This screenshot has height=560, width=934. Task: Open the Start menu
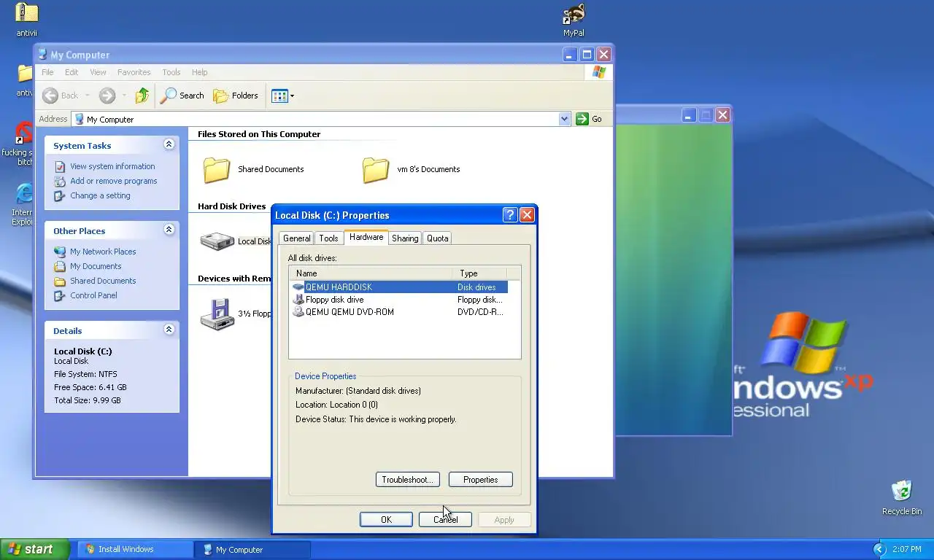coord(35,549)
